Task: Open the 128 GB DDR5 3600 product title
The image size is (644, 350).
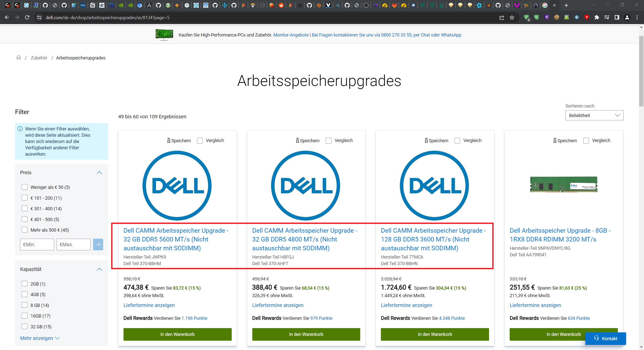Action: point(433,239)
